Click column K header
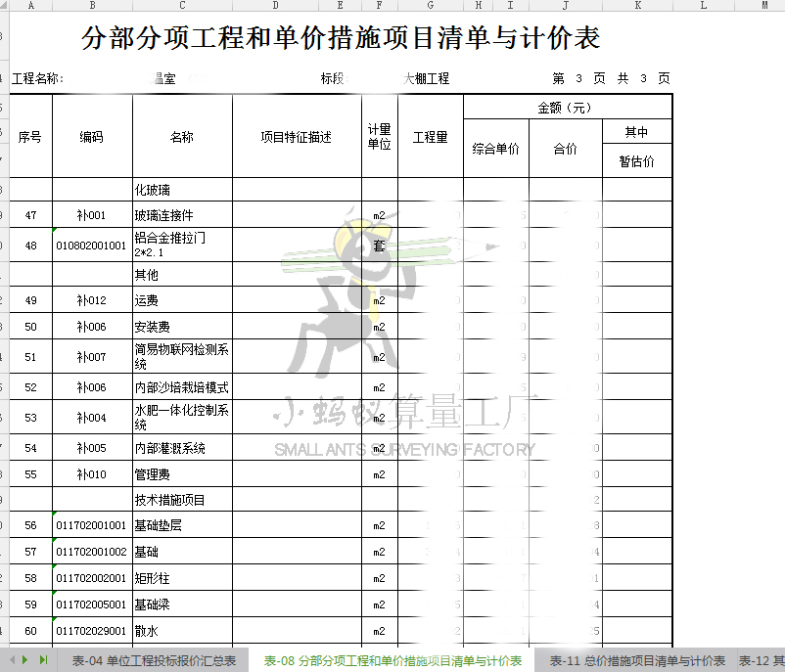Image resolution: width=785 pixels, height=672 pixels. (x=637, y=6)
